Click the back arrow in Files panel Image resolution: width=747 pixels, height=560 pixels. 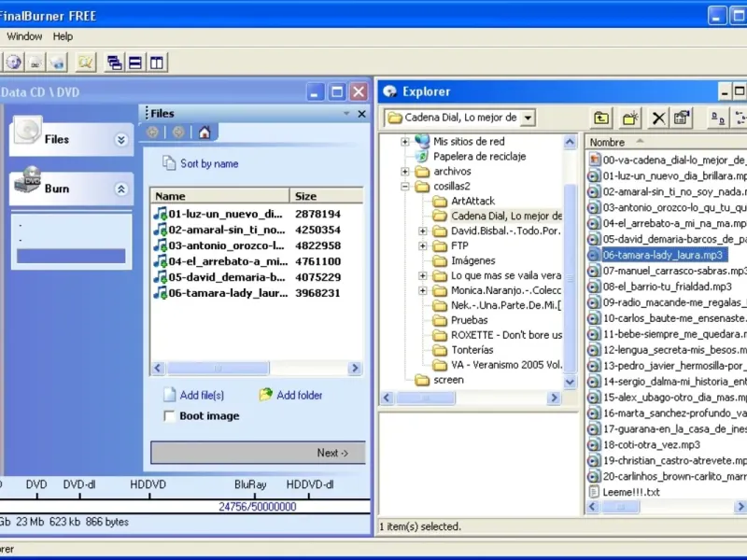(153, 133)
